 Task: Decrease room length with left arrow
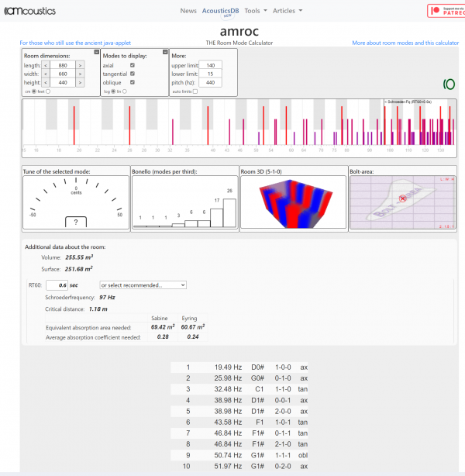click(44, 65)
